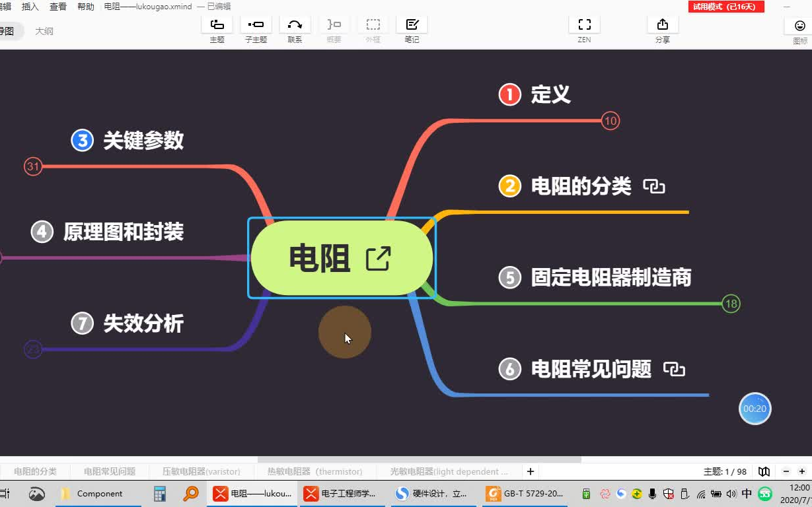The height and width of the screenshot is (507, 812).
Task: Expand the 定义 branch showing badge 10
Action: tap(610, 121)
